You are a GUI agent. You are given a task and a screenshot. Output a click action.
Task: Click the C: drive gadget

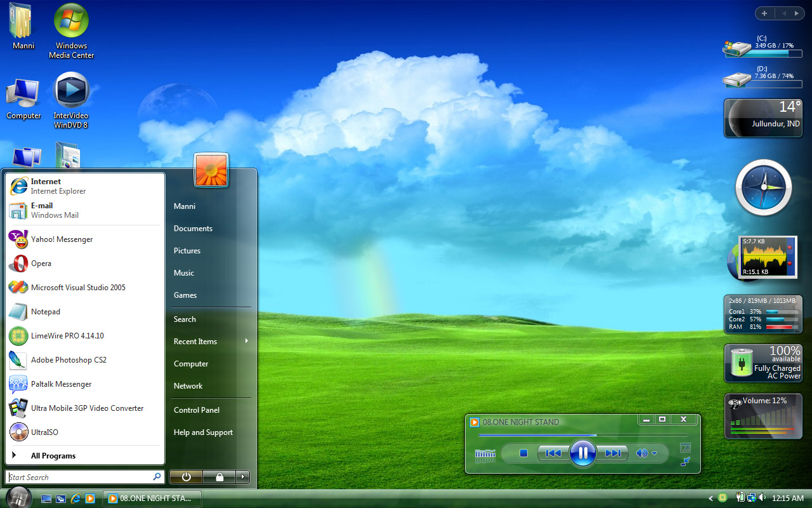761,46
